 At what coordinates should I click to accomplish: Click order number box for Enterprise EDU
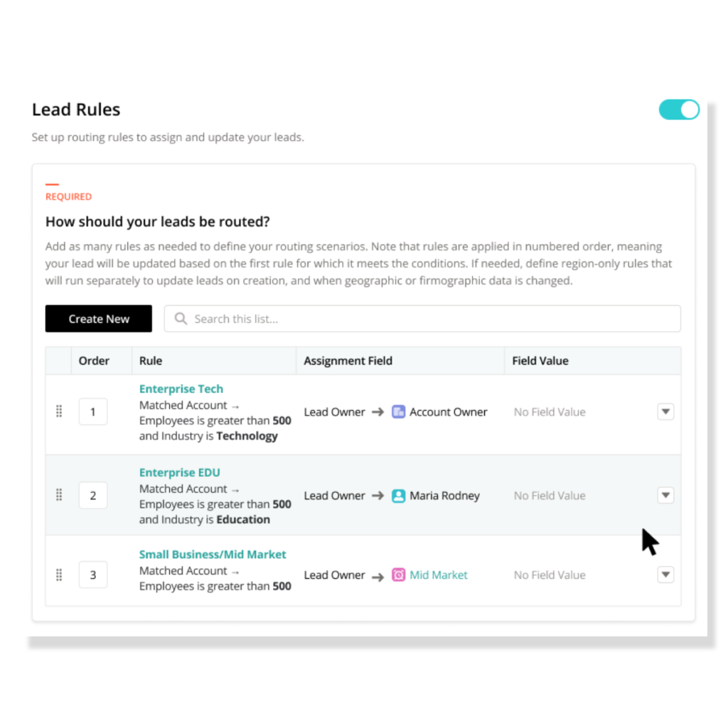point(93,496)
